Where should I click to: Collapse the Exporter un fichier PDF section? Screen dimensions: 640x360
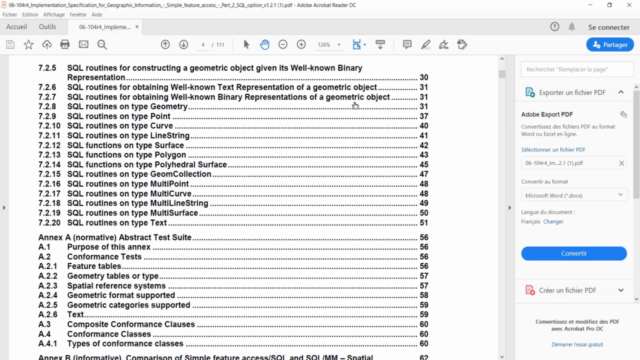[621, 92]
